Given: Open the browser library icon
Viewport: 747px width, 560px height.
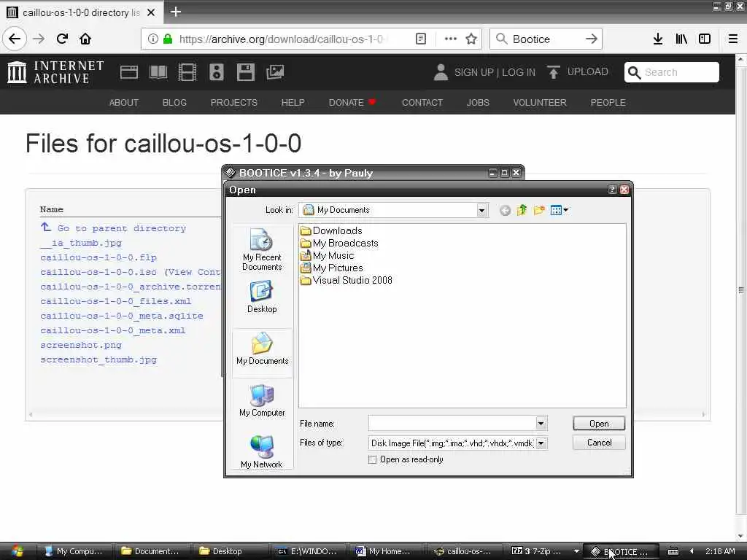Looking at the screenshot, I should tap(681, 39).
